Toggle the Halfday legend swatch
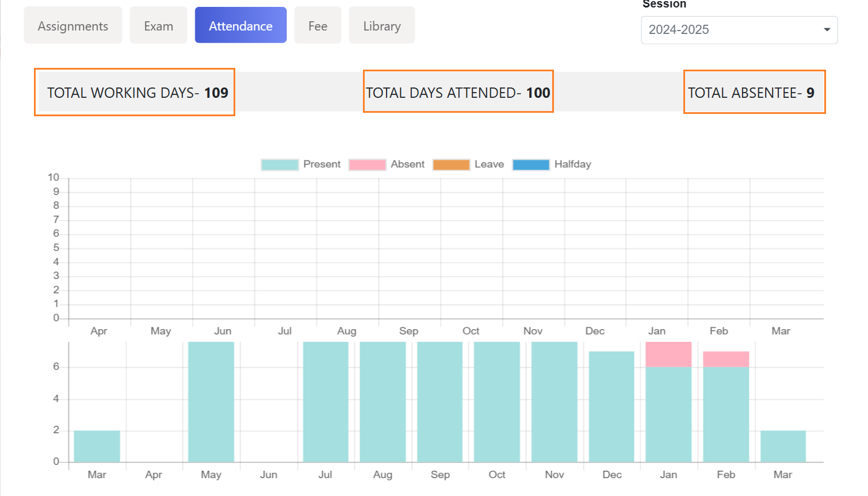 [530, 165]
